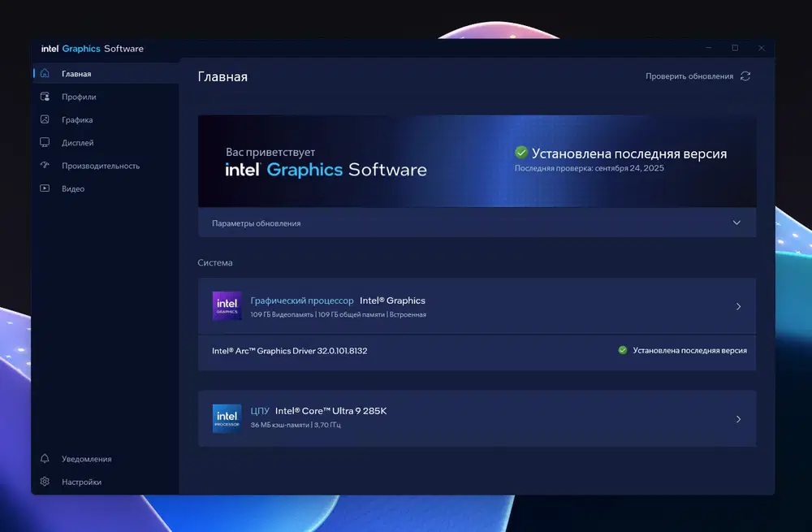The image size is (812, 532).
Task: Click the Intel® Core™ Ultra 9 285K text
Action: 331,411
